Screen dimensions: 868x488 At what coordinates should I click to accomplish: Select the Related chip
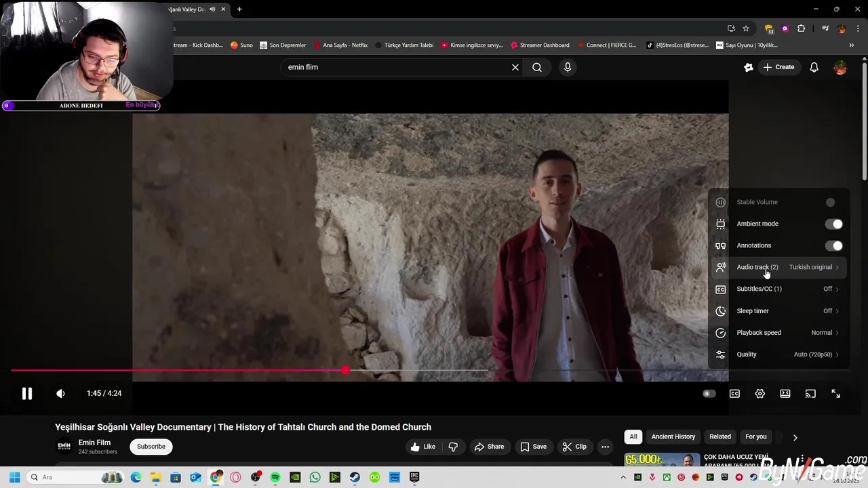pos(720,437)
